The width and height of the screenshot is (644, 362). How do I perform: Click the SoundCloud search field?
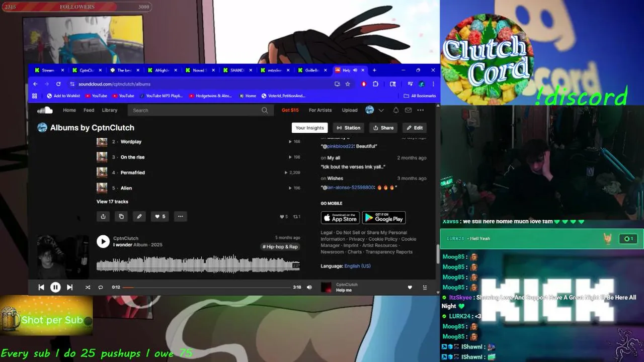[x=200, y=110]
